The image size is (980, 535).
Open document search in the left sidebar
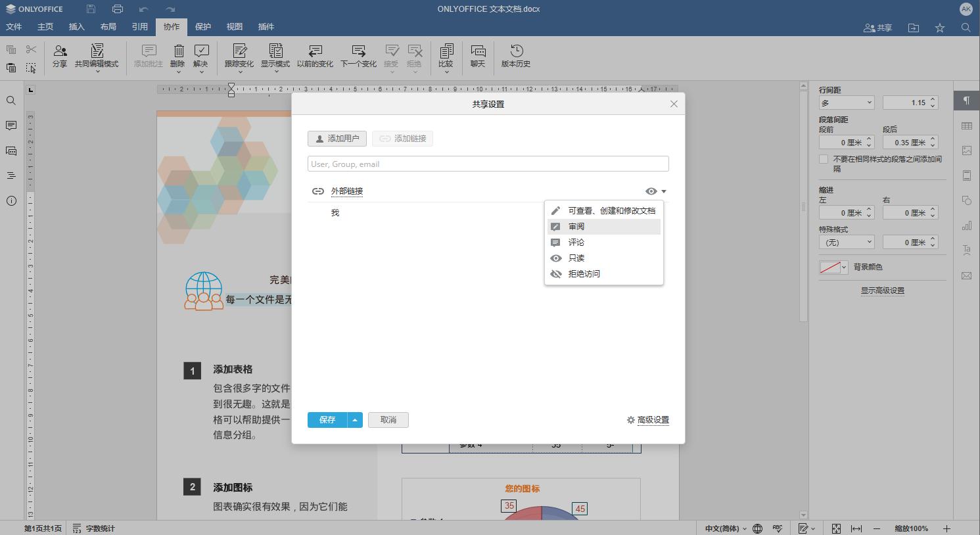[11, 100]
